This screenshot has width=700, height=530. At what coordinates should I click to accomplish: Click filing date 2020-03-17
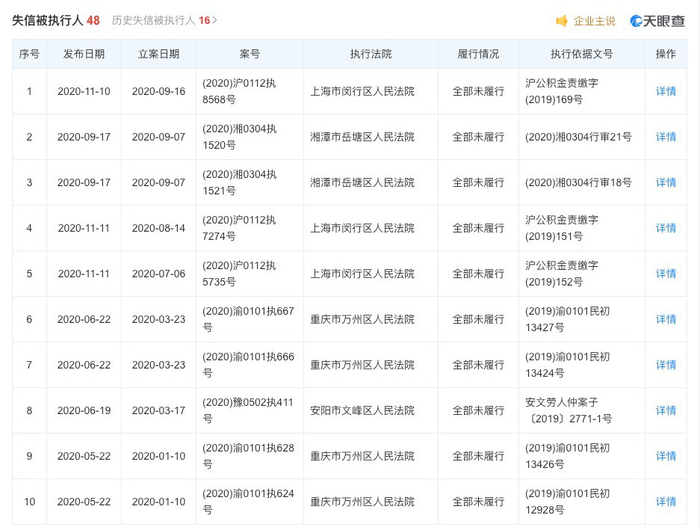(x=158, y=410)
